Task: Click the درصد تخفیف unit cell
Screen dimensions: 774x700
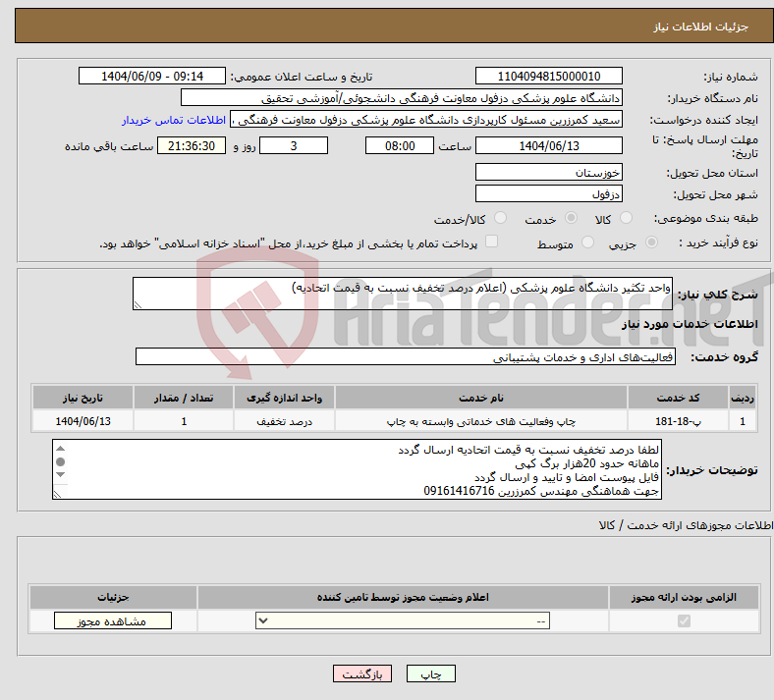Action: pos(284,421)
